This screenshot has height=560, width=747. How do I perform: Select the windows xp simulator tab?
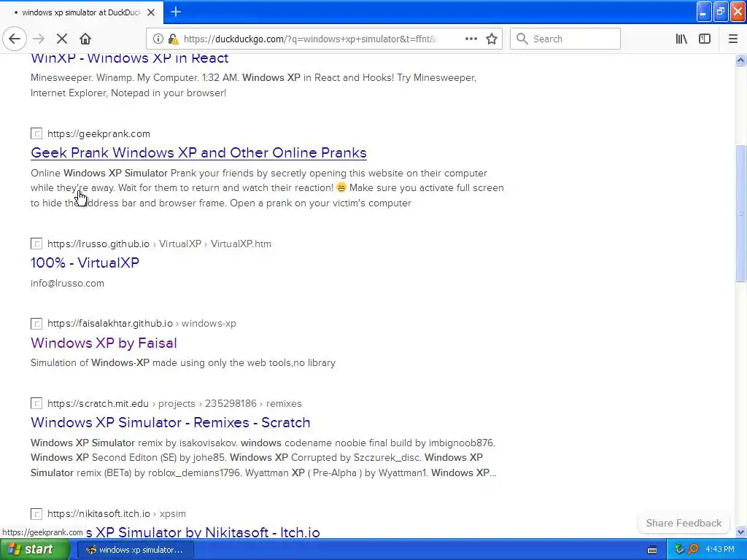(82, 12)
